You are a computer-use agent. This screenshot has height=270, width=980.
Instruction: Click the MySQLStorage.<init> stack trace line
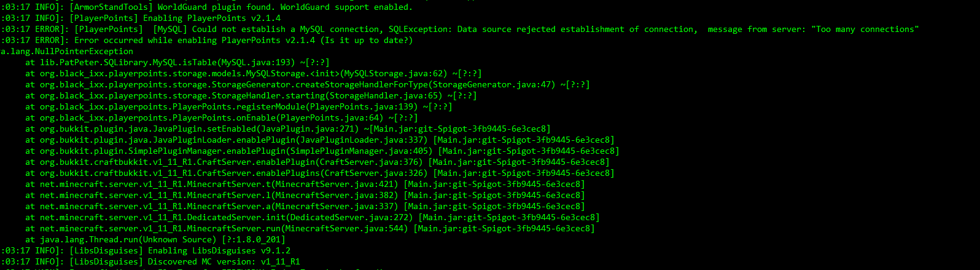point(253,74)
